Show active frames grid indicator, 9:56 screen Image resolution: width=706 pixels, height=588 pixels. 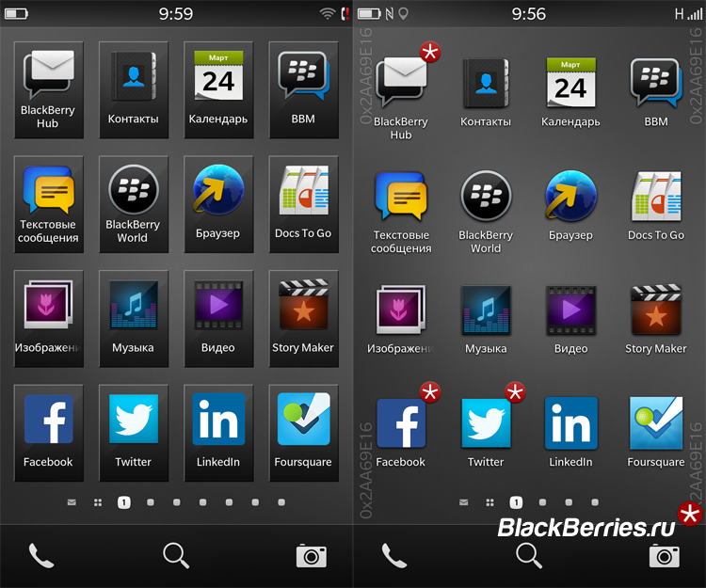489,502
